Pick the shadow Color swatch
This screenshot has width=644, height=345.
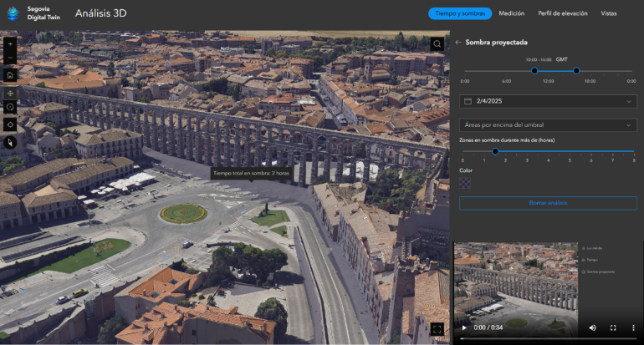pos(465,182)
